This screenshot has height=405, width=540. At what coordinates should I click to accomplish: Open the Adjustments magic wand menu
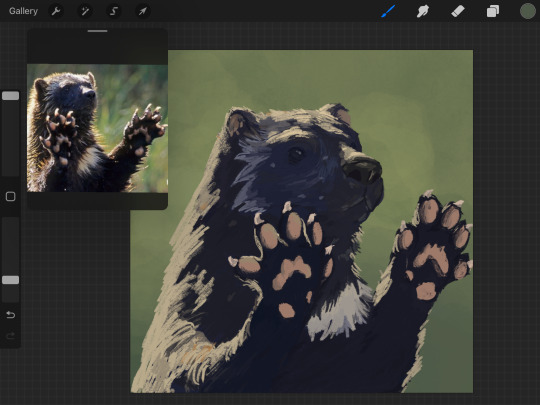click(85, 11)
